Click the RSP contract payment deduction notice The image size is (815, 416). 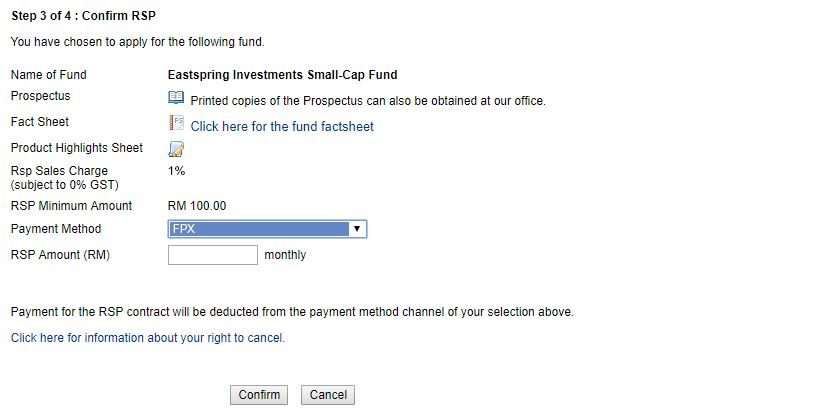292,312
